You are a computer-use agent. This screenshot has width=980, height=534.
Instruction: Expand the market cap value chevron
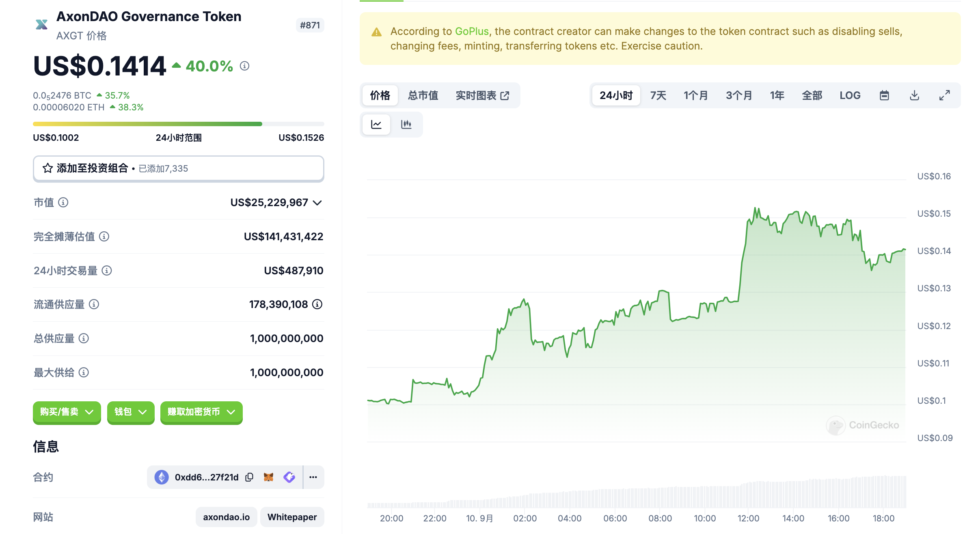[x=317, y=202]
